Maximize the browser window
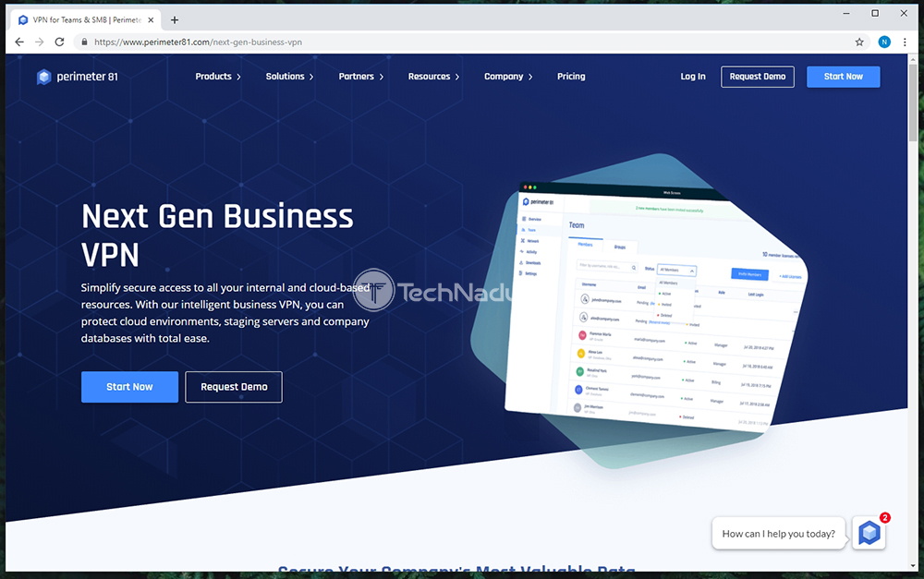Screen dimensions: 924x579 875,13
